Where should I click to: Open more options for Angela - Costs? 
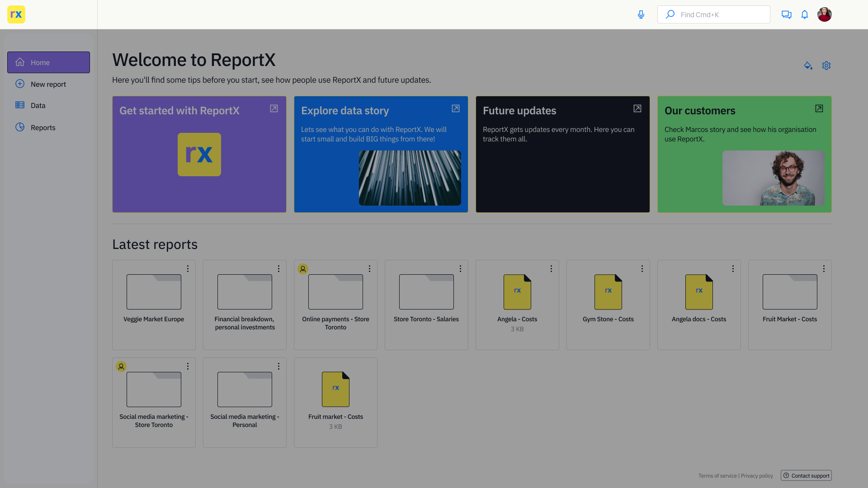[x=552, y=269]
